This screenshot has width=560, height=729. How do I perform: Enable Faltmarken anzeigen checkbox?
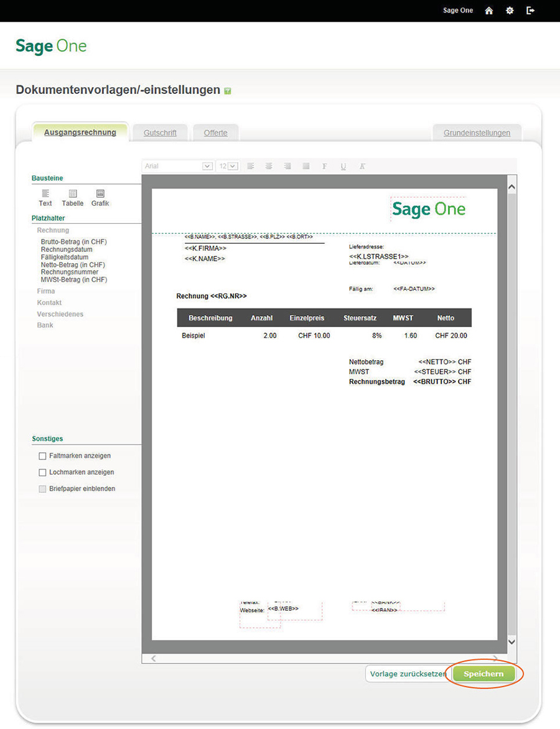coord(42,456)
